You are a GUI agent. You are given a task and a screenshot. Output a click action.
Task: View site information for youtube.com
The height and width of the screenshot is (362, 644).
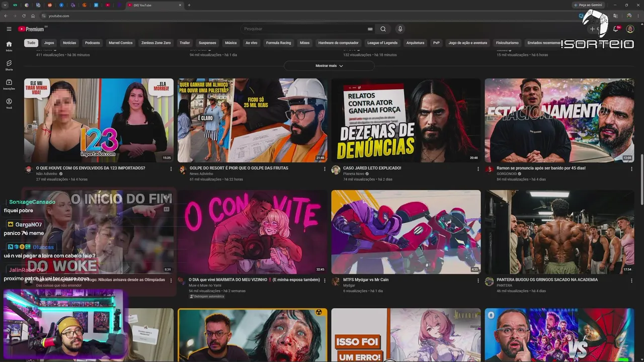44,16
